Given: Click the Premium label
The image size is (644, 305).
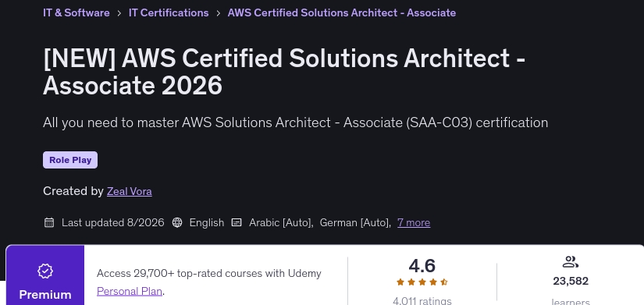Looking at the screenshot, I should [45, 295].
